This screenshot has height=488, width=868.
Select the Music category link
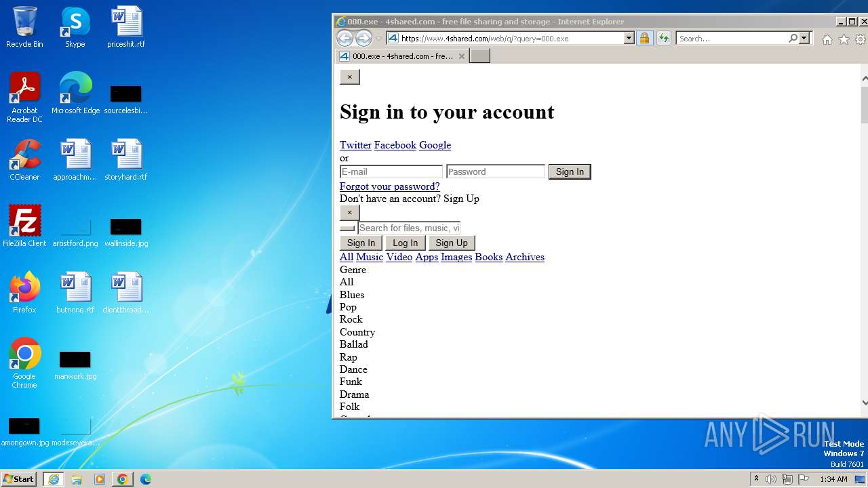click(370, 257)
